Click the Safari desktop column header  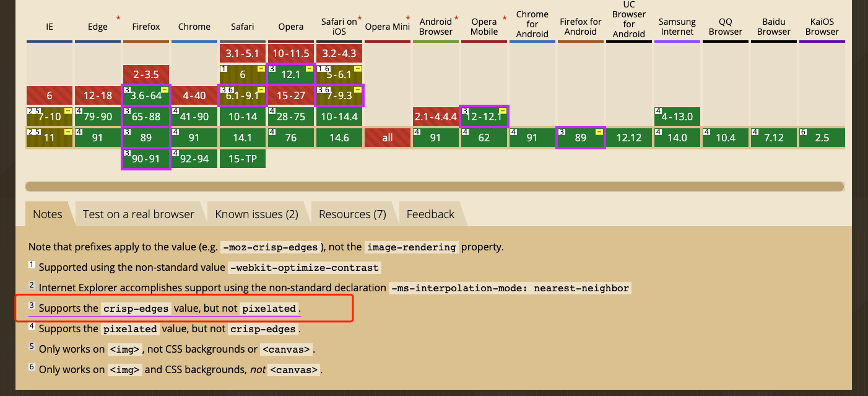coord(243,27)
